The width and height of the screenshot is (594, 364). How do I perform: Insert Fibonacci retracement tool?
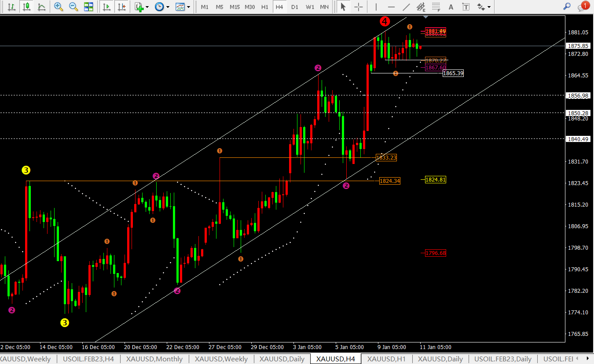point(436,7)
